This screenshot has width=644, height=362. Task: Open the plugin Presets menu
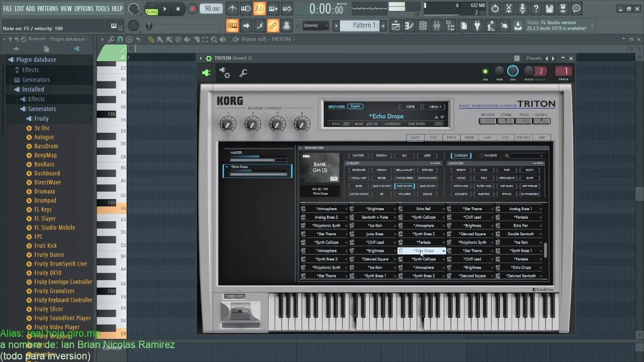[534, 58]
